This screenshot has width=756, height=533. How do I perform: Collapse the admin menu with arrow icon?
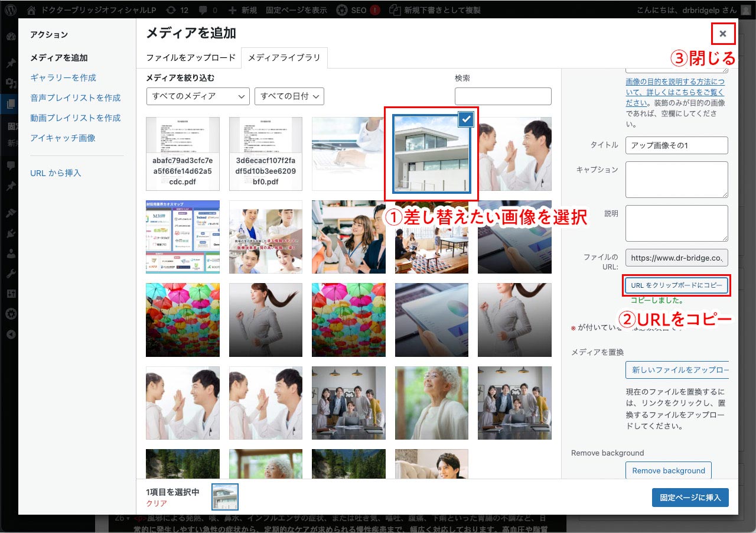click(11, 334)
